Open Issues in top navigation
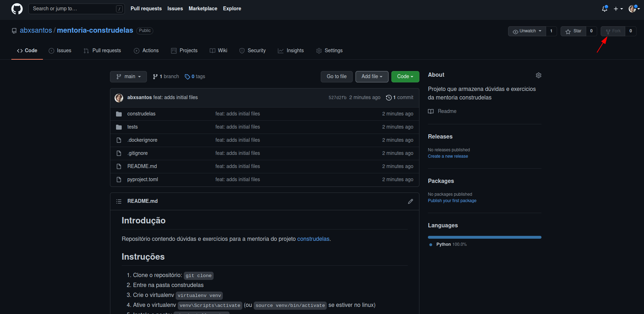Viewport: 644px width, 314px height. (175, 9)
